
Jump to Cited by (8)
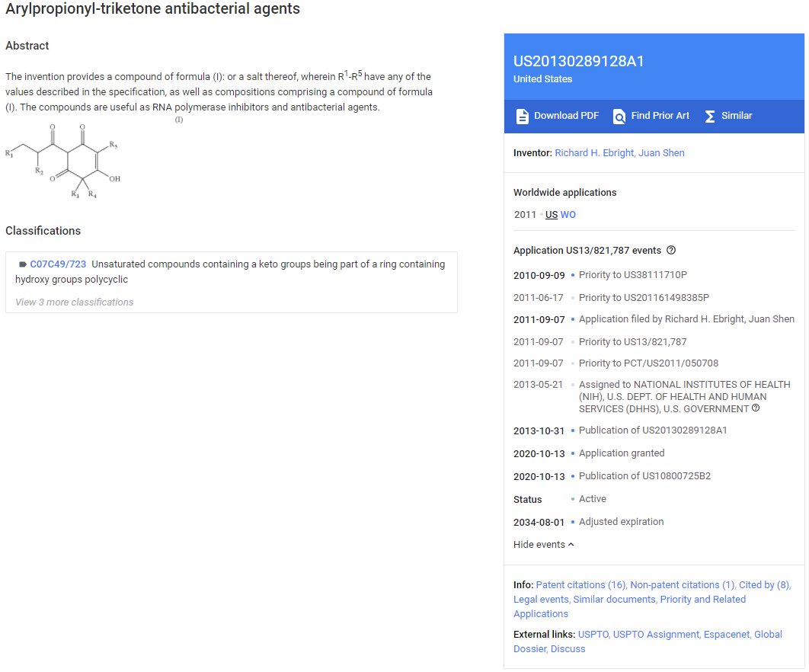(x=763, y=585)
